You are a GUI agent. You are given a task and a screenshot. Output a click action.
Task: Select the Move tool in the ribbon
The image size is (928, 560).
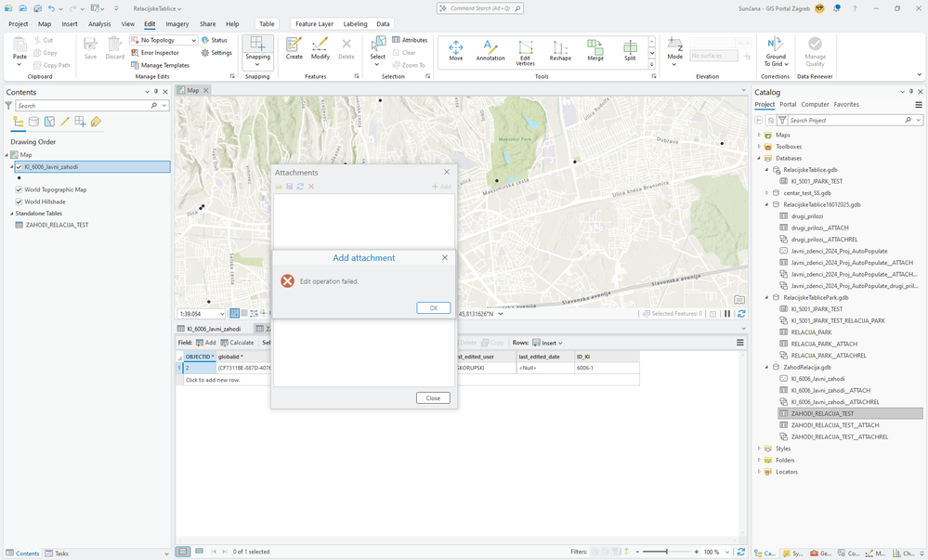click(455, 50)
